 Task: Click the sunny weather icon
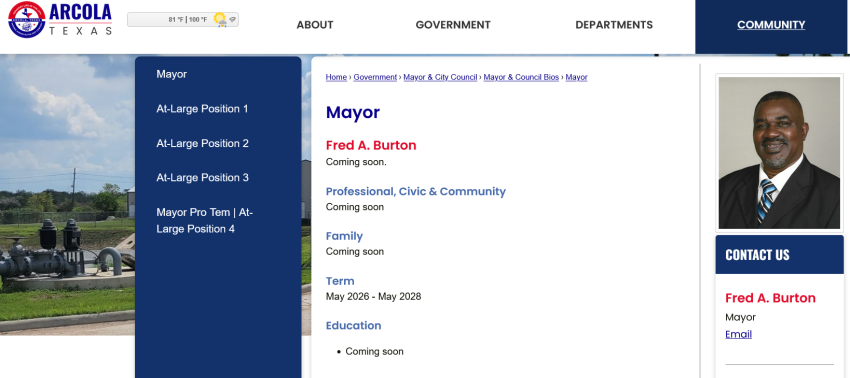pos(220,20)
